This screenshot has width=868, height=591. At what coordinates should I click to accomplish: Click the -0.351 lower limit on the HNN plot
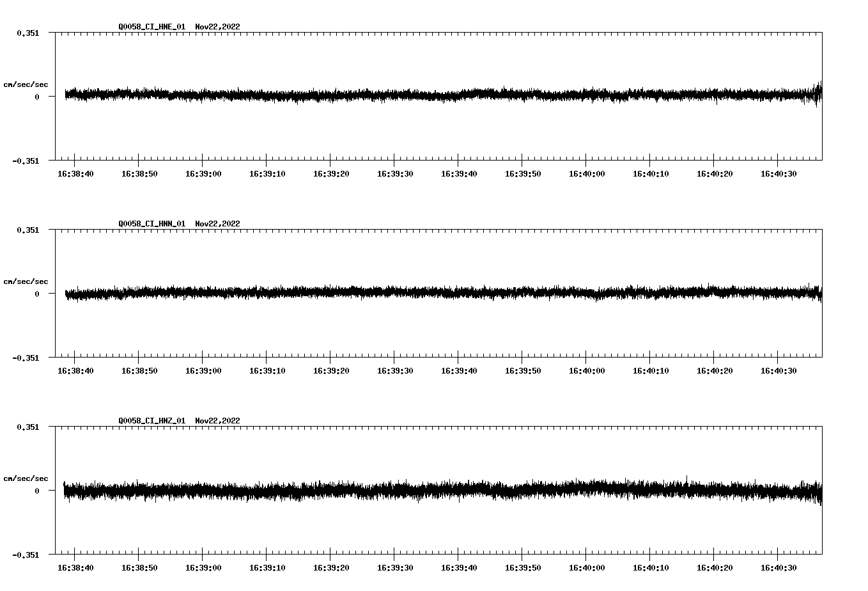[25, 358]
